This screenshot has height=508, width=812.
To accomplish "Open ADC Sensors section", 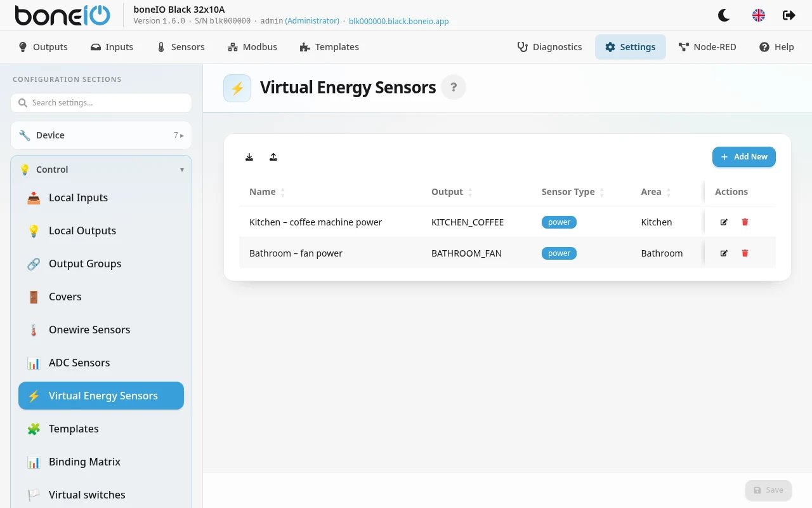I will point(101,363).
